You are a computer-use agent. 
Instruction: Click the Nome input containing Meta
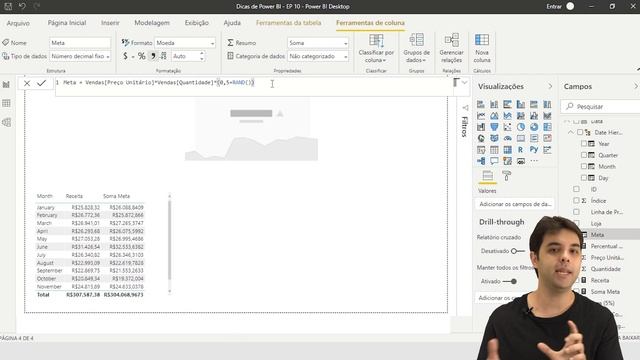click(80, 43)
